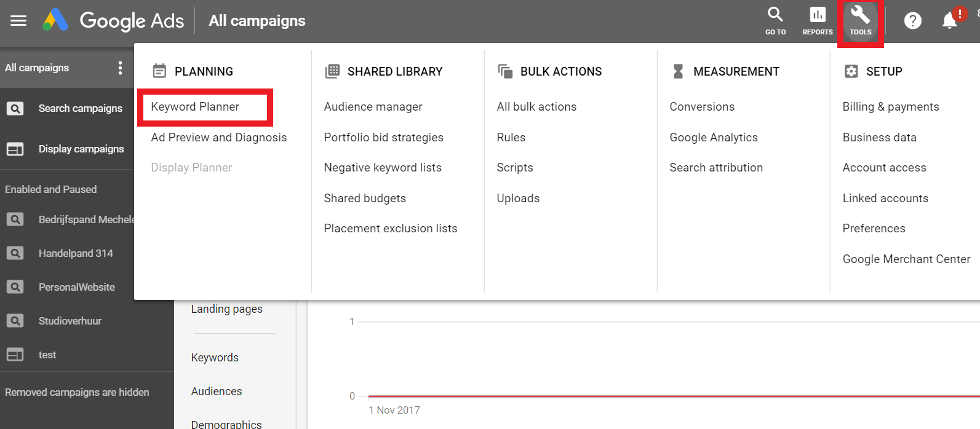Click the PersonalWebsite campaign icon

pyautogui.click(x=15, y=287)
